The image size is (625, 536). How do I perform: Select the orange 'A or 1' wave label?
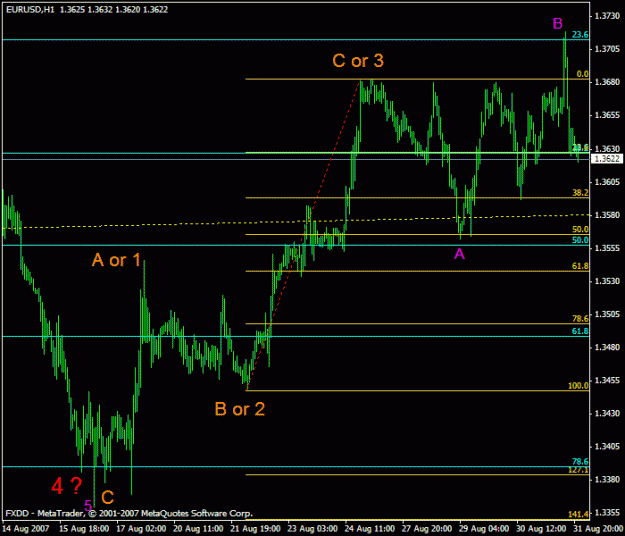pyautogui.click(x=116, y=260)
